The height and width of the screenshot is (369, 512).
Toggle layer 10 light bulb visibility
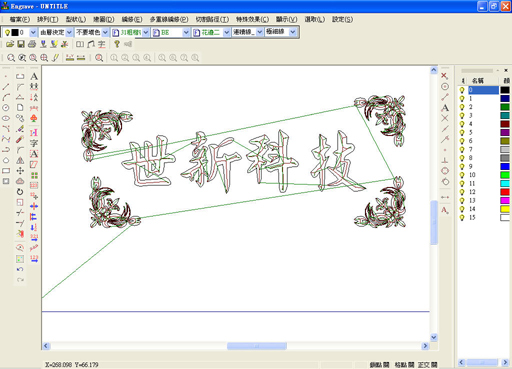pyautogui.click(x=462, y=175)
